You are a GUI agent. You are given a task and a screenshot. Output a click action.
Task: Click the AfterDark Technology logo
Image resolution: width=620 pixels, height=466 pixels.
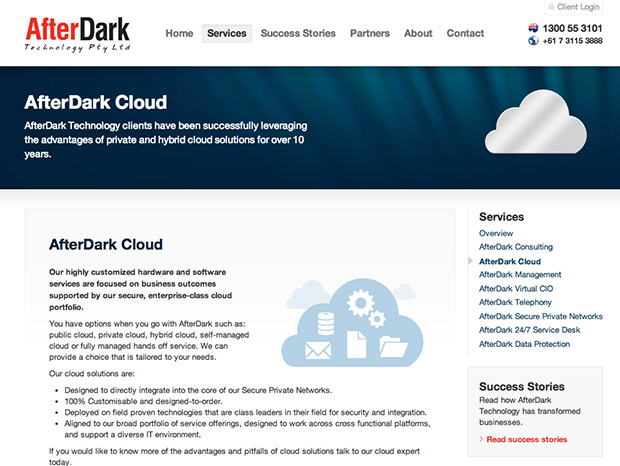click(78, 35)
